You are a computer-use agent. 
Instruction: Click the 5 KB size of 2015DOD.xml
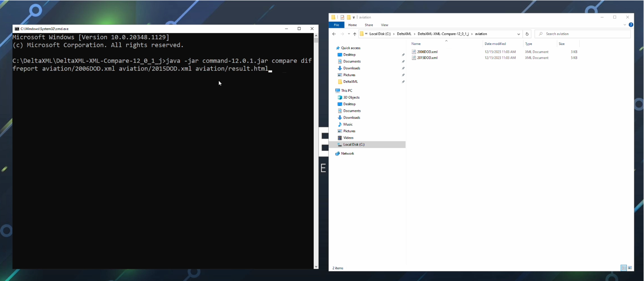point(574,58)
